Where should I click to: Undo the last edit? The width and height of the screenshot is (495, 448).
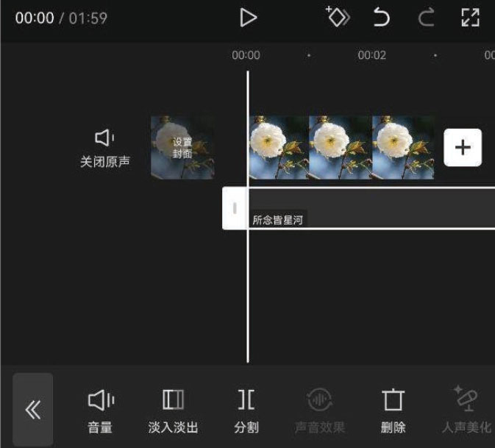tap(381, 18)
